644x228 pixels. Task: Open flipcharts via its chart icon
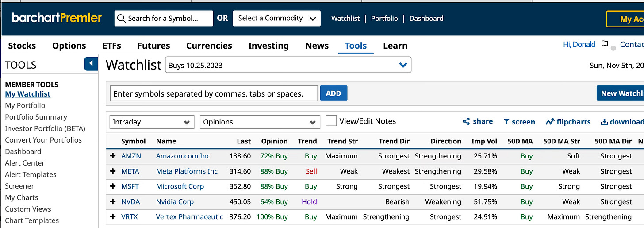click(x=550, y=122)
